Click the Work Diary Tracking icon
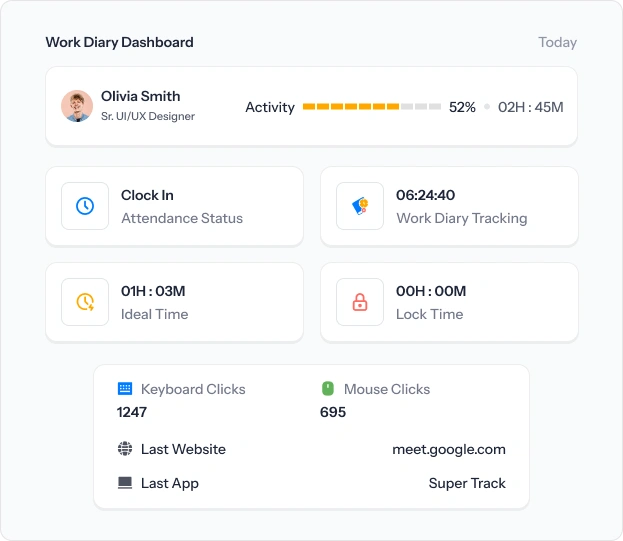 click(x=360, y=206)
